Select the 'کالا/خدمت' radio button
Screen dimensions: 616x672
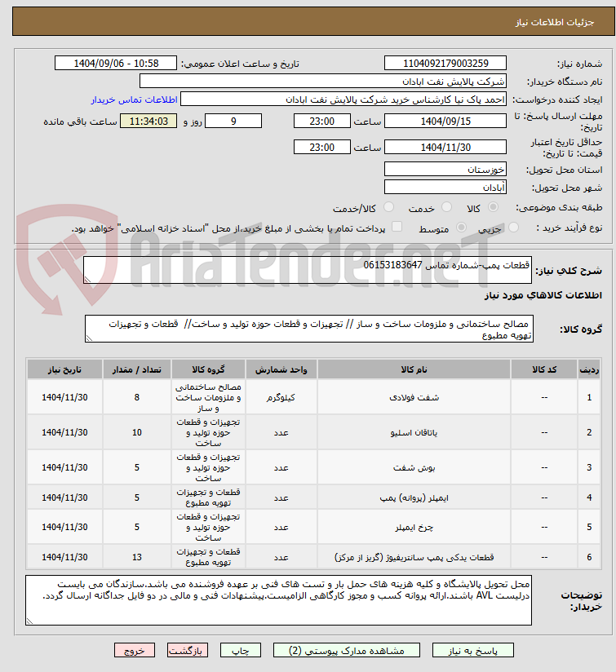pyautogui.click(x=389, y=207)
